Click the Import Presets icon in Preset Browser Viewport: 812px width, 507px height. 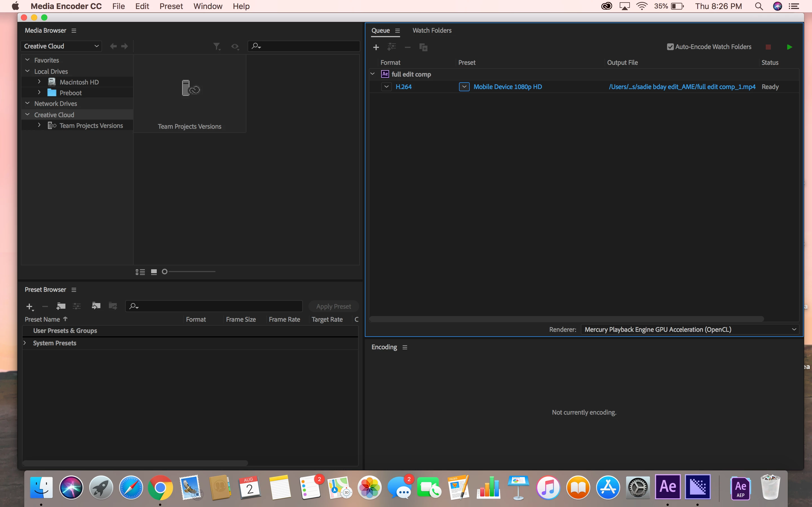96,306
